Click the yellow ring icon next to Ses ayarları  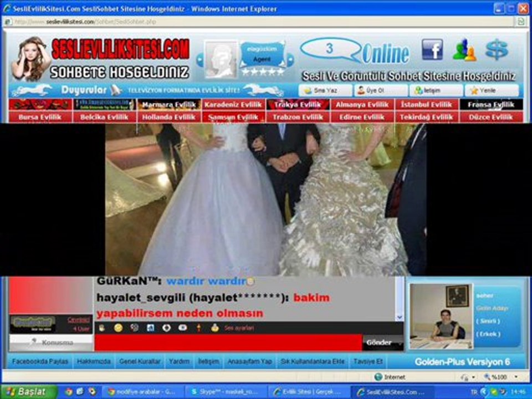[214, 328]
